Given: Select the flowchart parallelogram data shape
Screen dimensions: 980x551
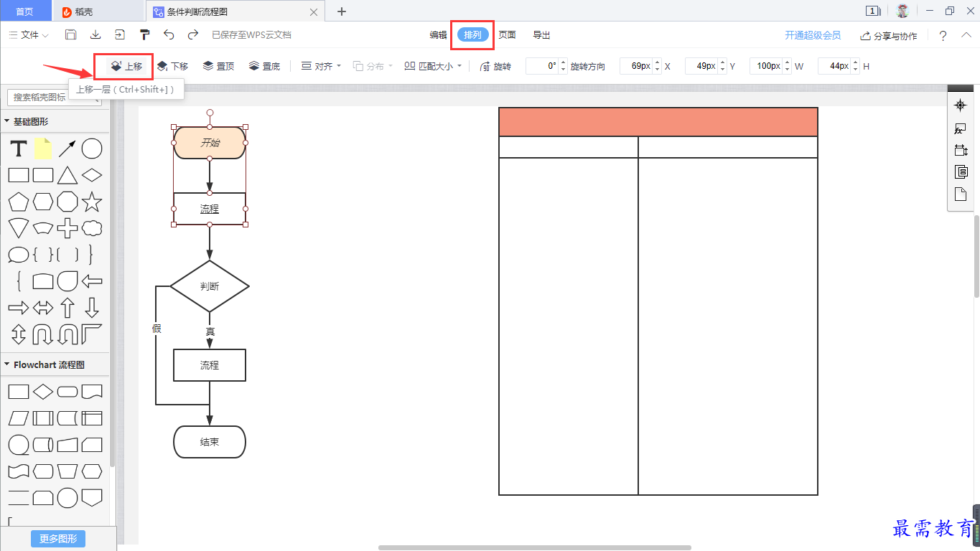Looking at the screenshot, I should click(19, 418).
